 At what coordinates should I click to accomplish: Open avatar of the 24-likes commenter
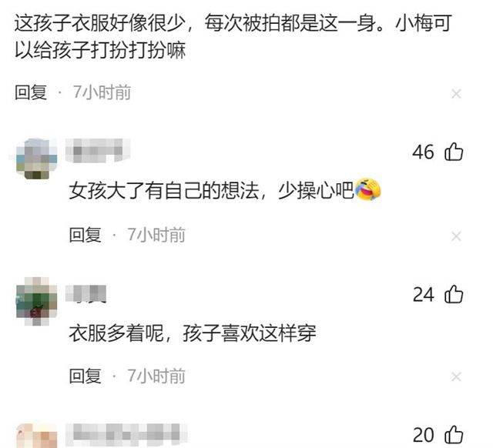tap(37, 301)
